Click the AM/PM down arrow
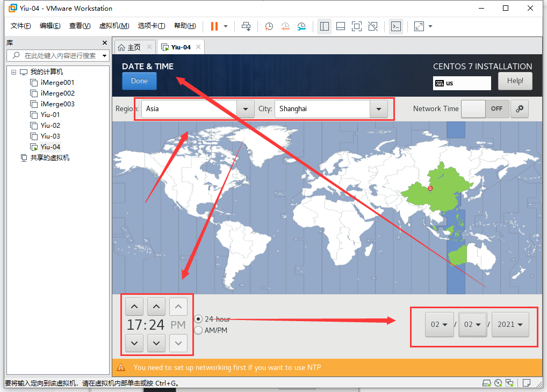The height and width of the screenshot is (392, 547). (178, 343)
